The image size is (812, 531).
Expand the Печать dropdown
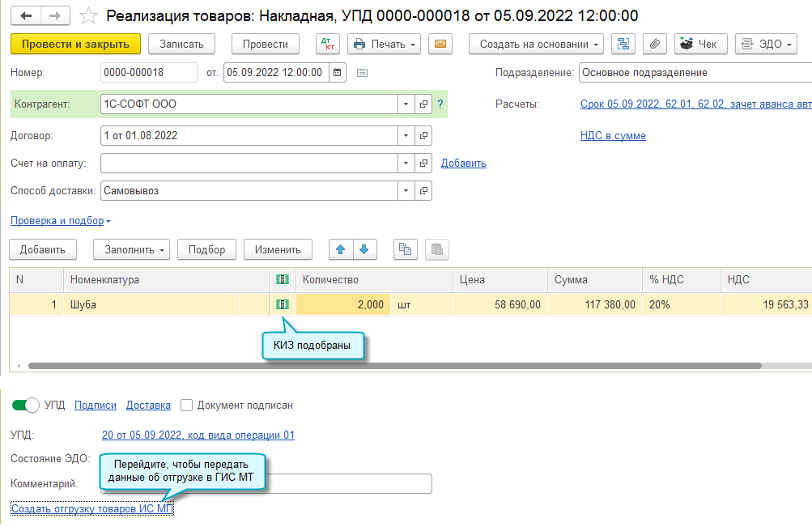pyautogui.click(x=385, y=44)
